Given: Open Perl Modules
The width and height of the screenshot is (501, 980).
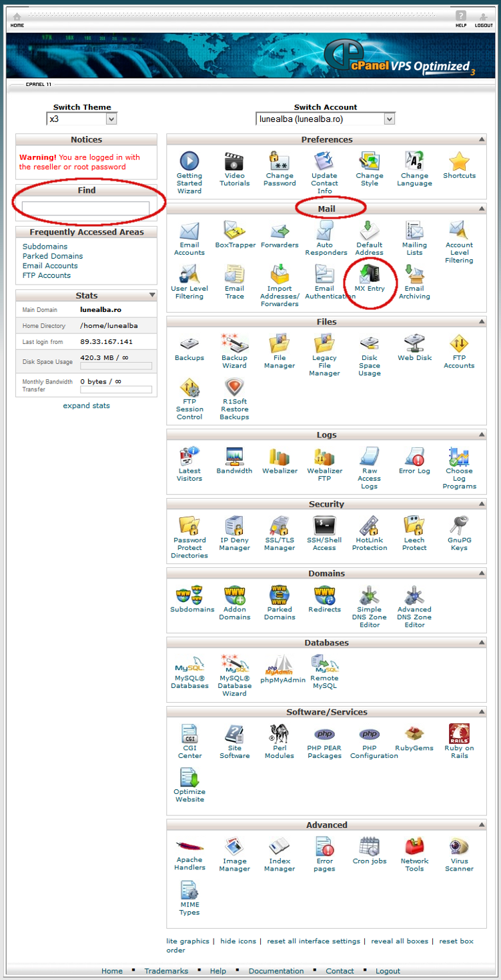Looking at the screenshot, I should (280, 742).
